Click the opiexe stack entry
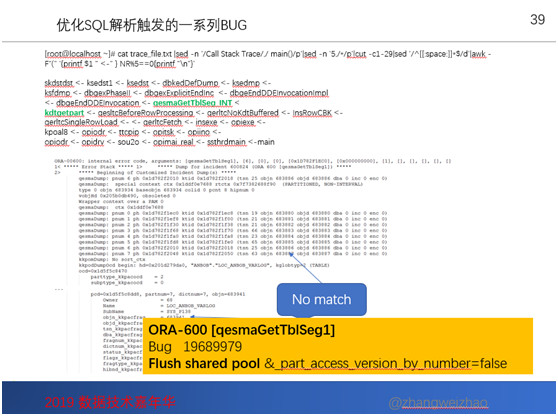 pos(243,122)
